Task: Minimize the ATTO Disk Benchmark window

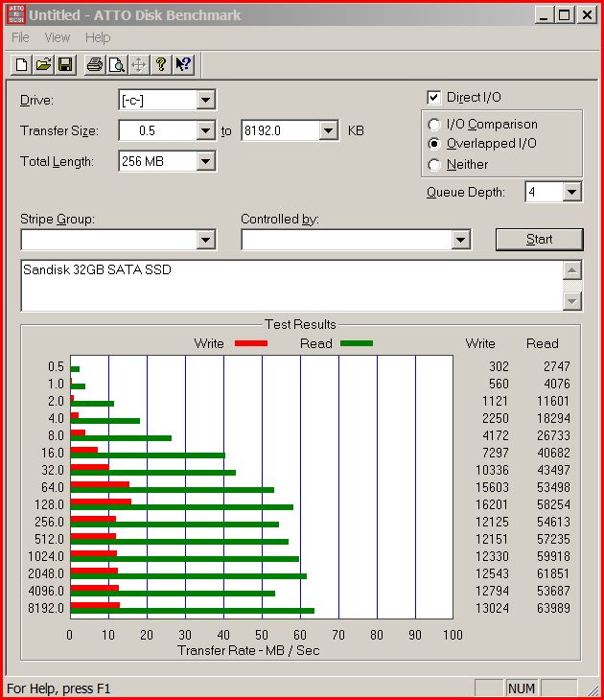Action: (x=544, y=14)
